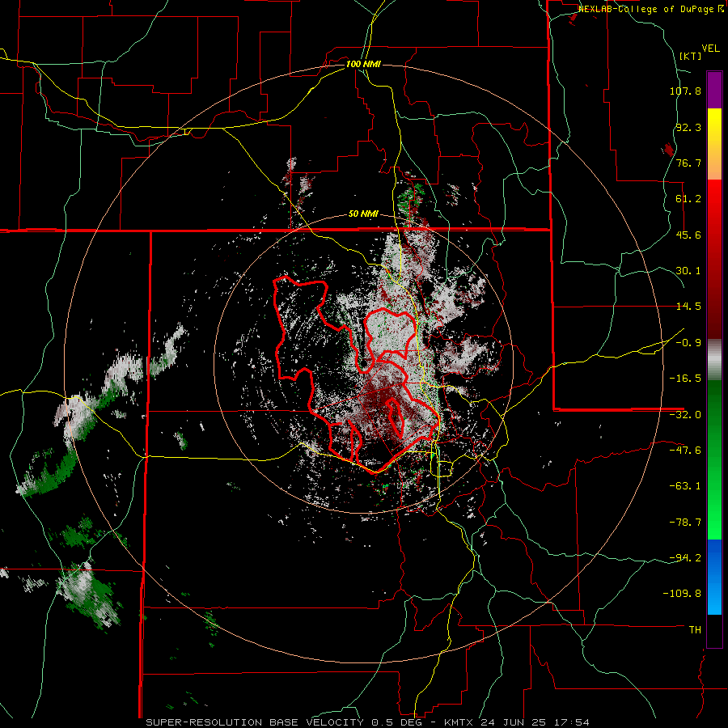Click the -94.2 scale value
Image resolution: width=728 pixels, height=728 pixels.
coord(685,558)
